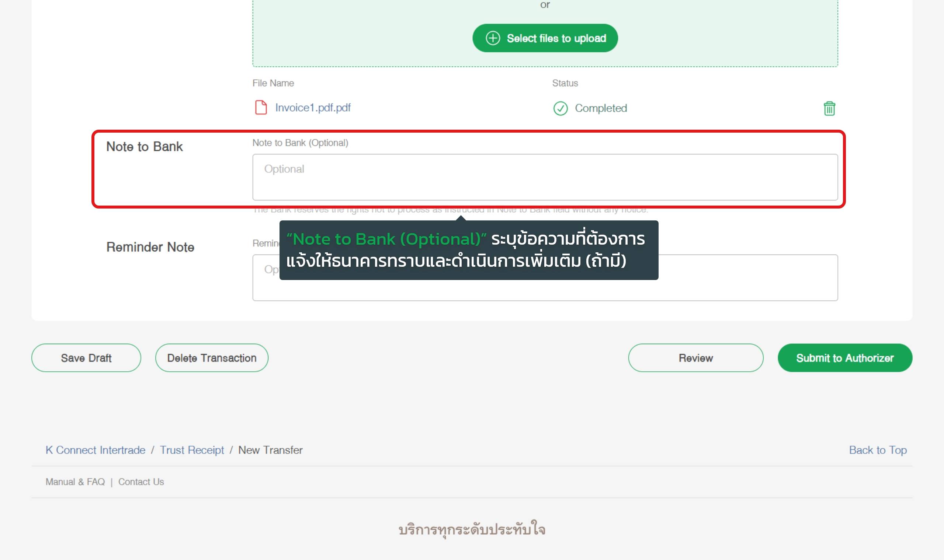Open the Contact Us footer link
Viewport: 944px width, 560px height.
click(141, 482)
